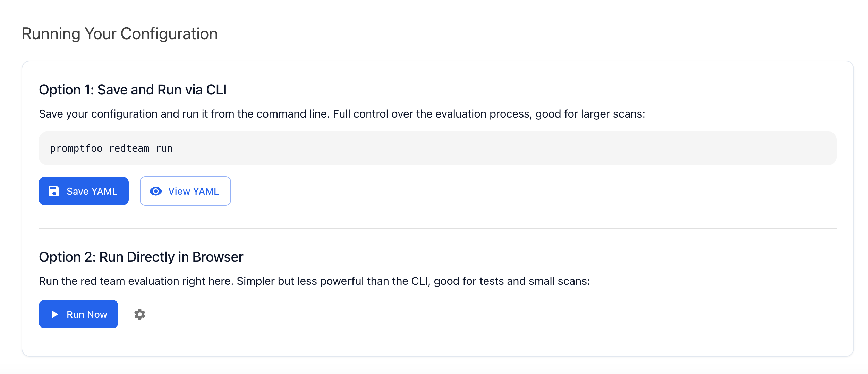Click the "Option 1: Save and Run via CLI" heading
Screen dimensions: 868x374
point(133,90)
